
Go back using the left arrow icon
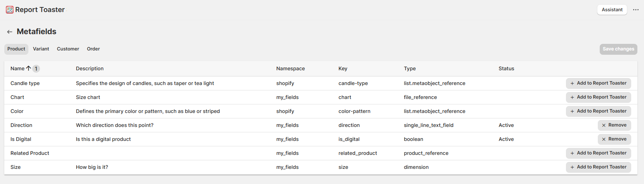(10, 32)
